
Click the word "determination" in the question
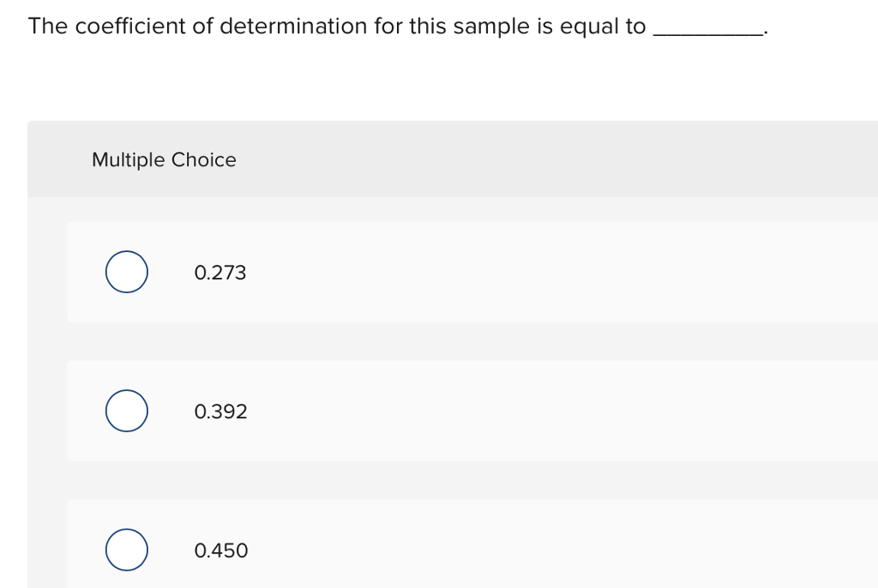coord(293,26)
